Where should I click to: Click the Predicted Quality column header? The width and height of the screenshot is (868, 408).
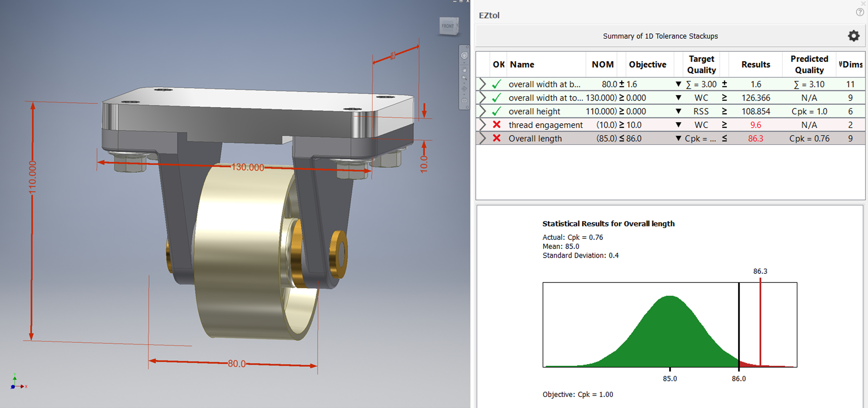[x=809, y=64]
